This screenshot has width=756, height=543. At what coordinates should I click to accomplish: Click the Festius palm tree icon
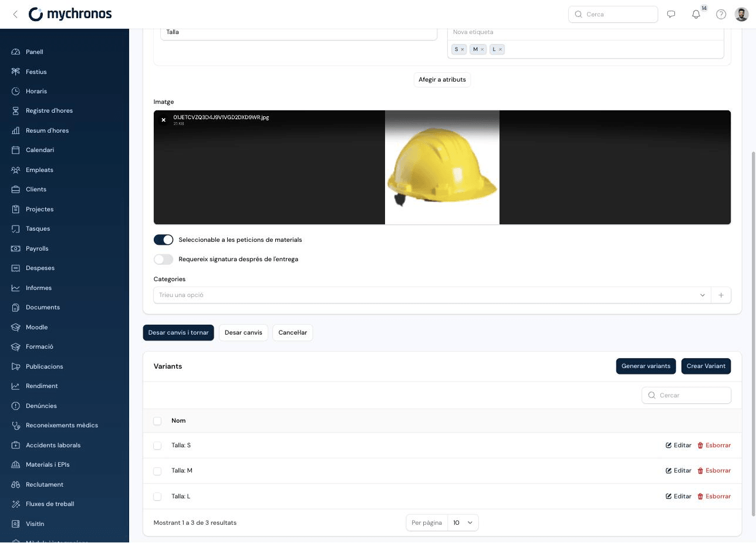tap(16, 72)
